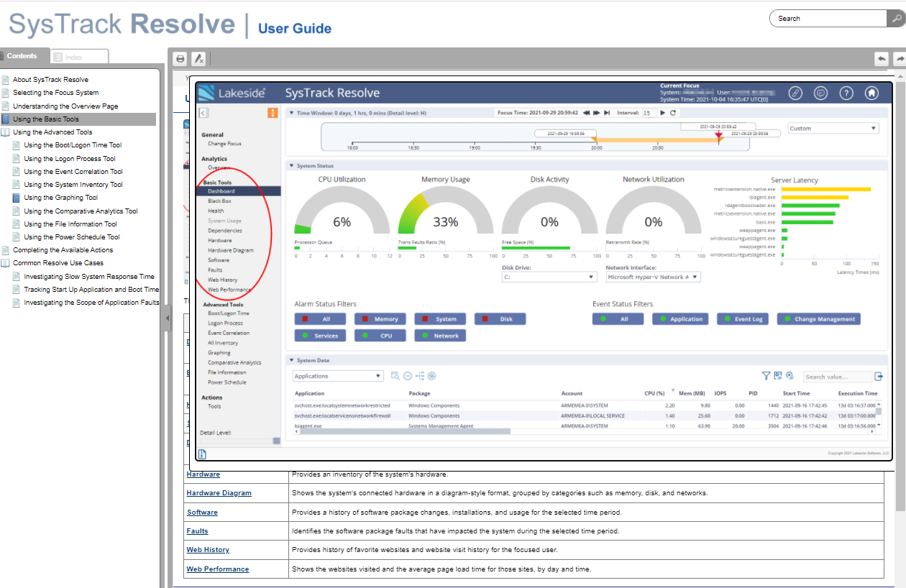906x588 pixels.
Task: Click the paperclip link icon in header
Action: tap(795, 93)
